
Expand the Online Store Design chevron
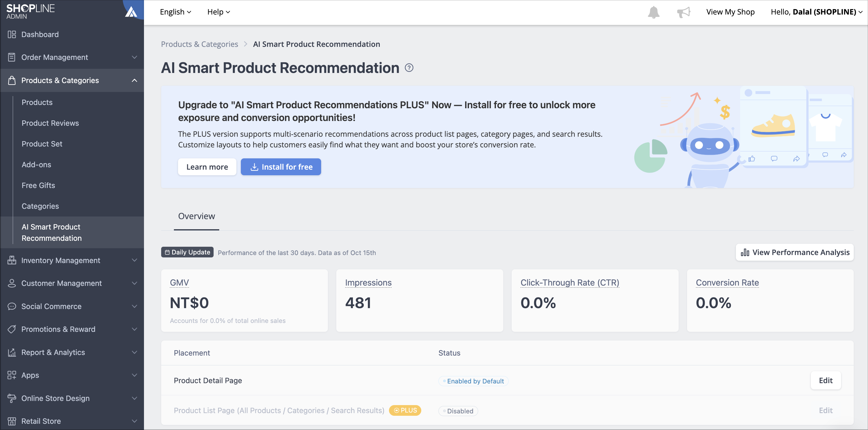[134, 398]
